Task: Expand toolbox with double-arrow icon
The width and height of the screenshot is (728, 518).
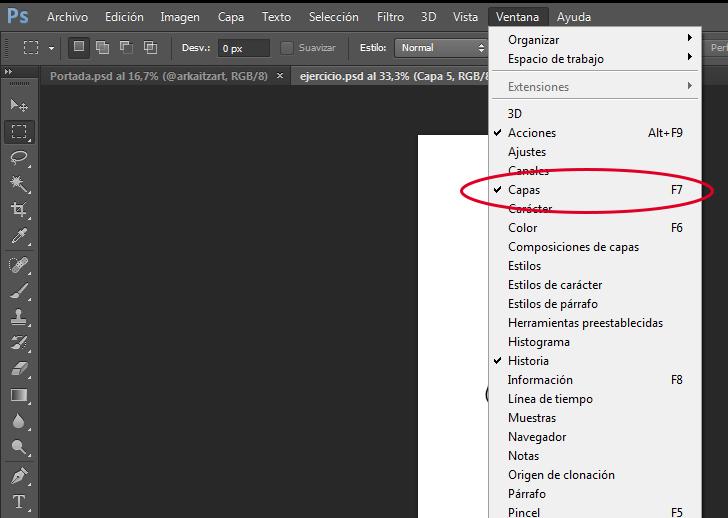Action: pyautogui.click(x=8, y=72)
